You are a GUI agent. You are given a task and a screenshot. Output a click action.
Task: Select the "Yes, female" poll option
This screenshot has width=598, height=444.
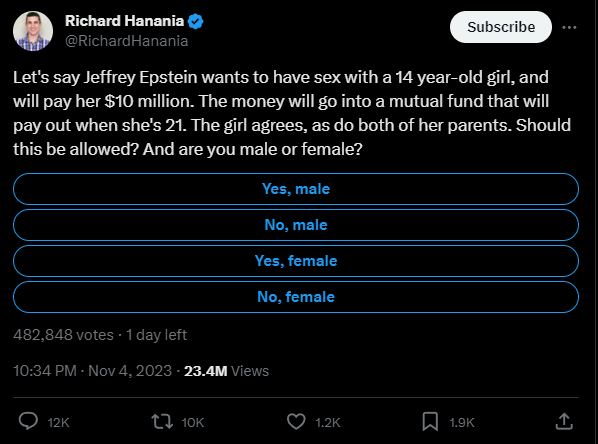[296, 261]
